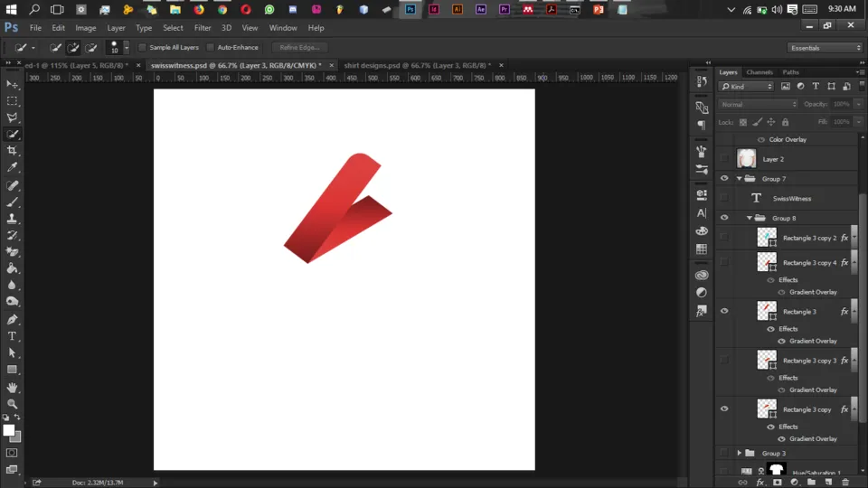Choose the Horizontal Type tool
This screenshot has width=868, height=488.
(13, 336)
